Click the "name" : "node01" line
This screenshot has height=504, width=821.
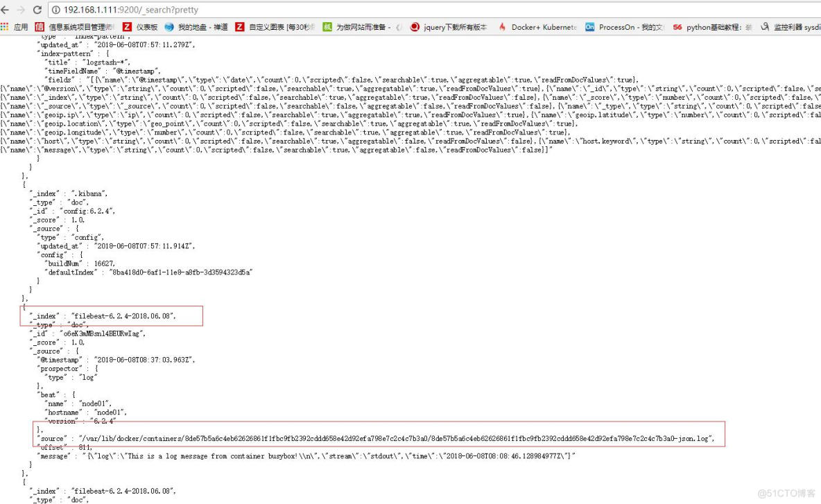78,403
